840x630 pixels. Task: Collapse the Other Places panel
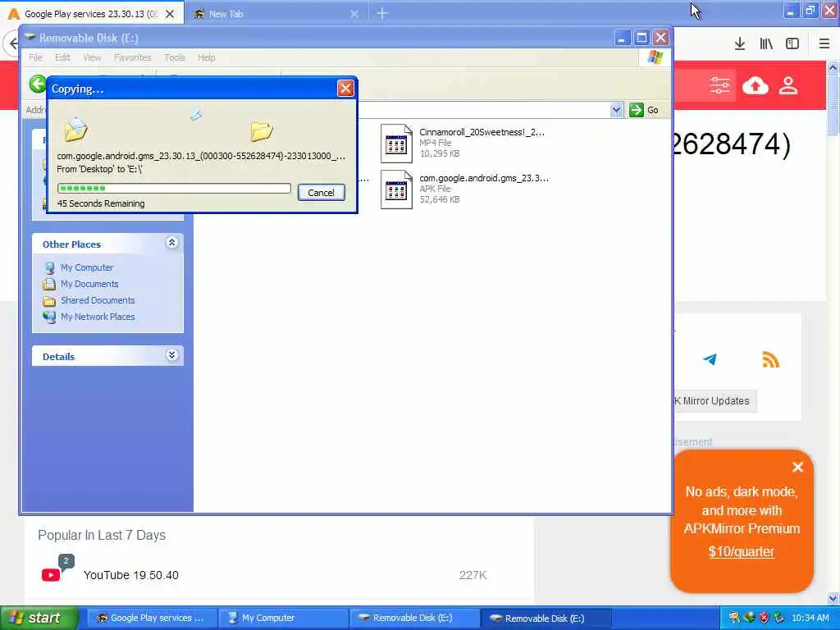click(x=171, y=243)
